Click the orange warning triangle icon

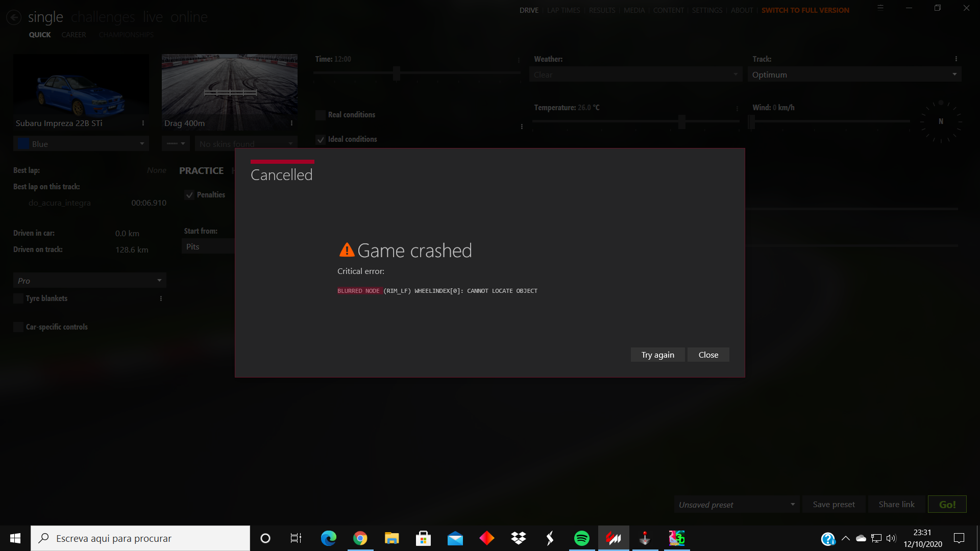347,250
